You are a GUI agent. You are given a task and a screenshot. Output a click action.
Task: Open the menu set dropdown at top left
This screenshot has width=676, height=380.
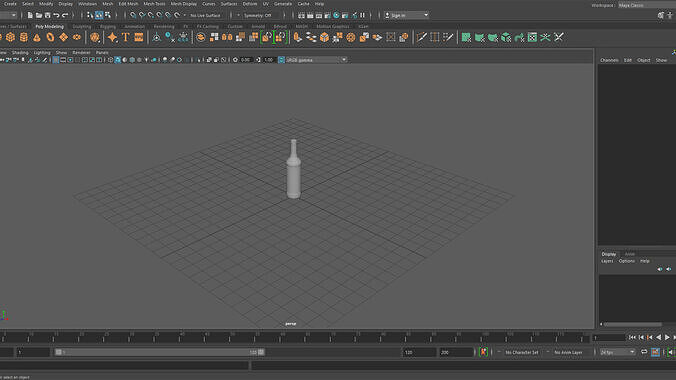coord(8,15)
